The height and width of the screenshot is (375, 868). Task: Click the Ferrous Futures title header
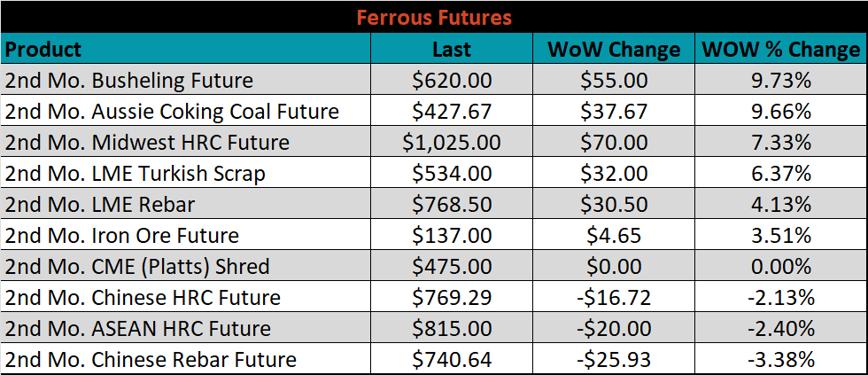[433, 18]
